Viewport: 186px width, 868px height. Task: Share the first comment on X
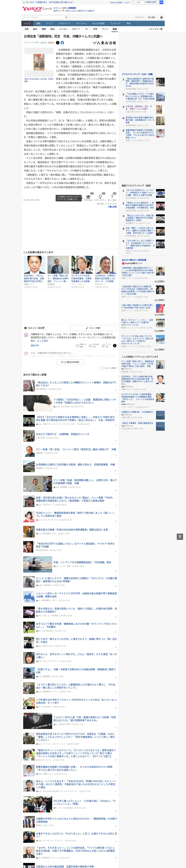tap(115, 346)
